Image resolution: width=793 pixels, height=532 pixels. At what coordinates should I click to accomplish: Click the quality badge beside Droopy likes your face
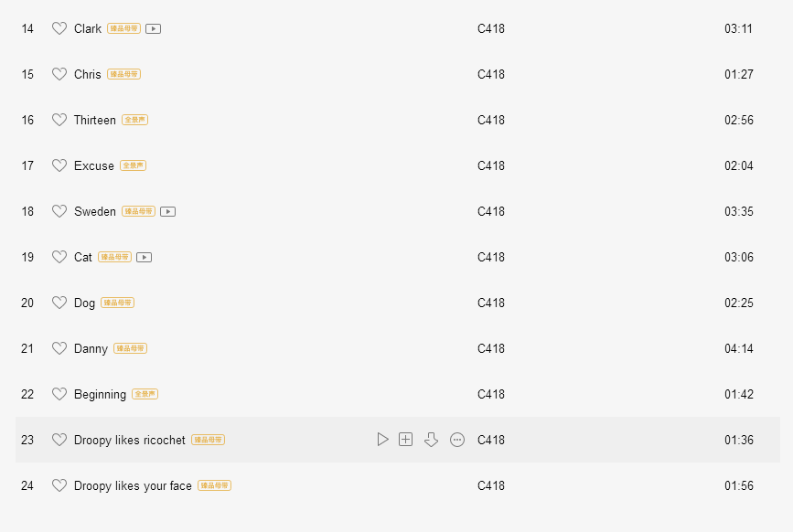tap(214, 485)
